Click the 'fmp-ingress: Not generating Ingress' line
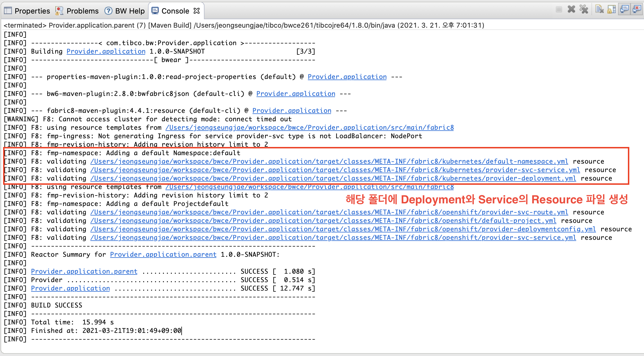This screenshot has width=644, height=356. (x=213, y=136)
